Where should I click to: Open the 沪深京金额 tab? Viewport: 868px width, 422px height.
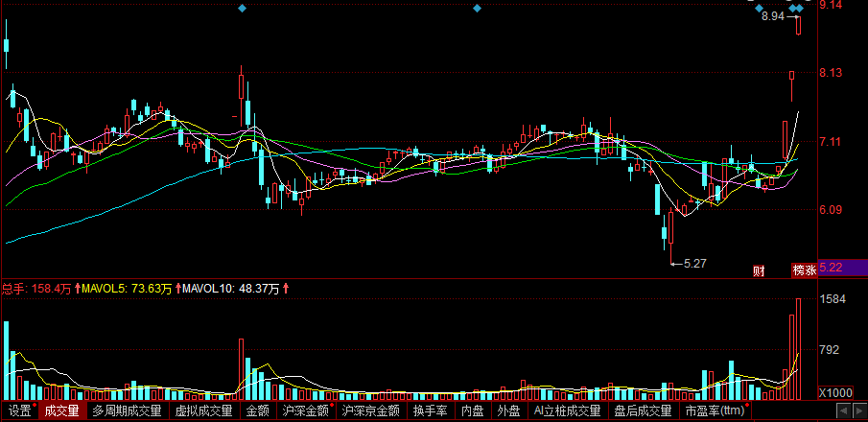371,410
